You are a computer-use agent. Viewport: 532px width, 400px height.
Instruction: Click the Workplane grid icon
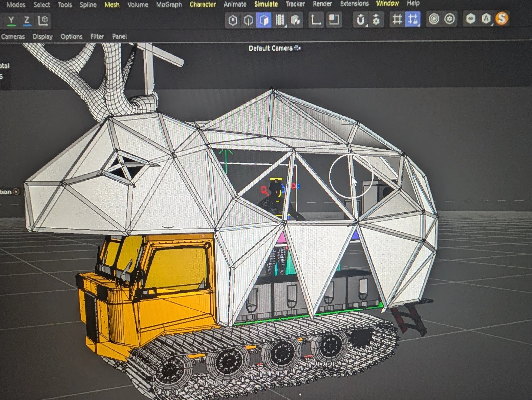(x=397, y=19)
